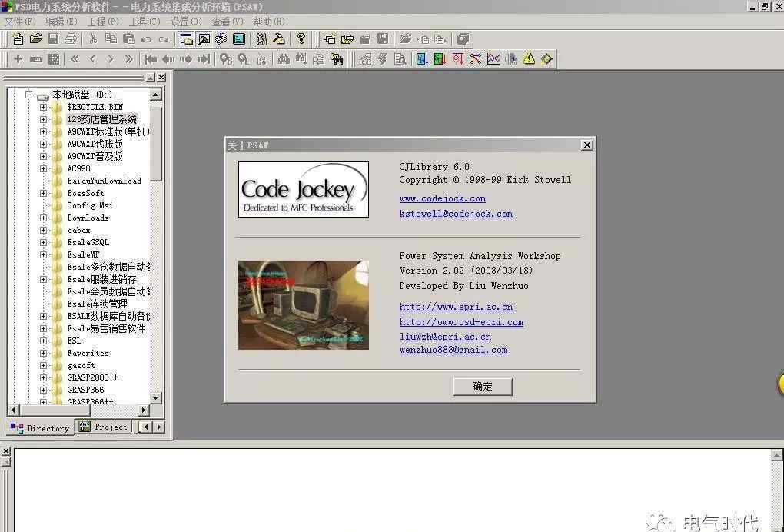Select the BaiduYunDownload folder

[x=104, y=181]
